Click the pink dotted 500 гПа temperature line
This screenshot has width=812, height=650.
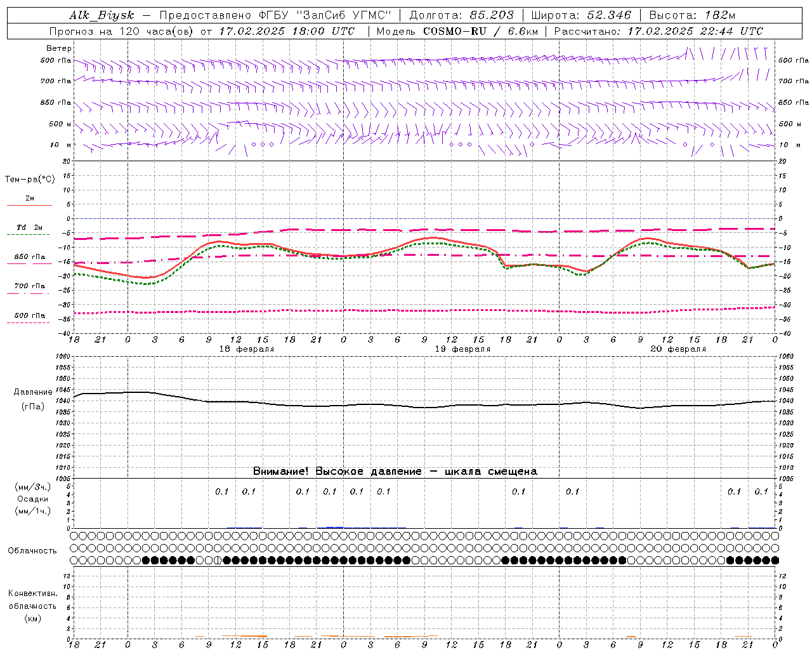point(424,310)
